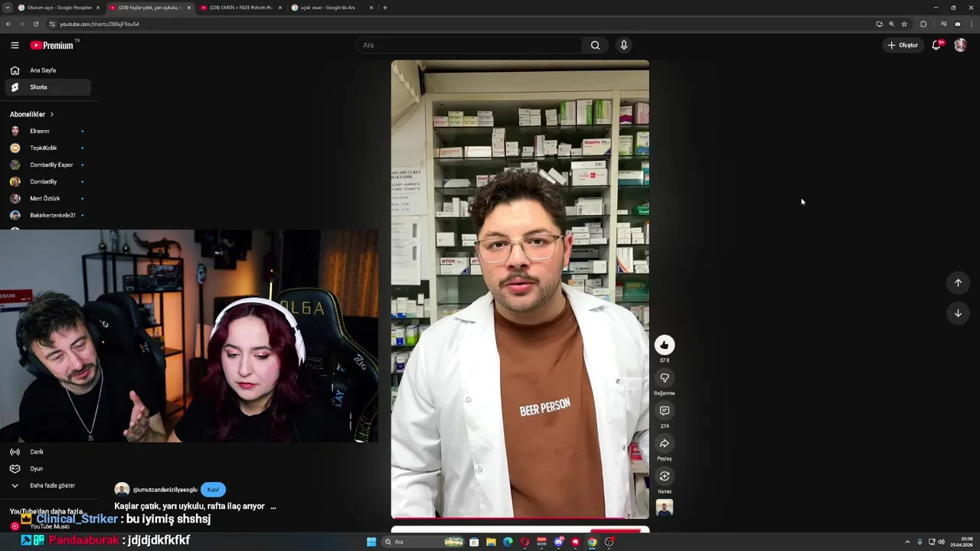Pause the Short by clicking the video

pos(520,289)
